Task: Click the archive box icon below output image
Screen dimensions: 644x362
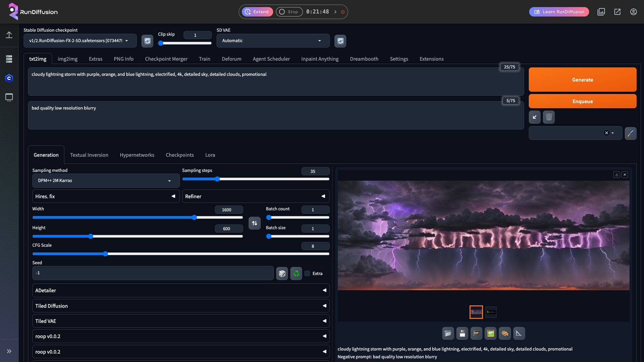Action: click(476, 333)
